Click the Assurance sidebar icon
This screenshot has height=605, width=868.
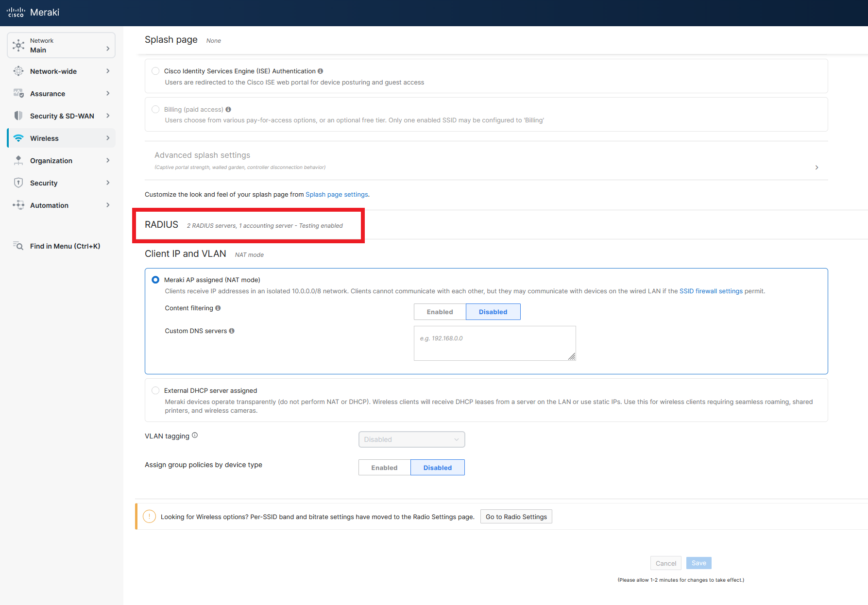18,93
